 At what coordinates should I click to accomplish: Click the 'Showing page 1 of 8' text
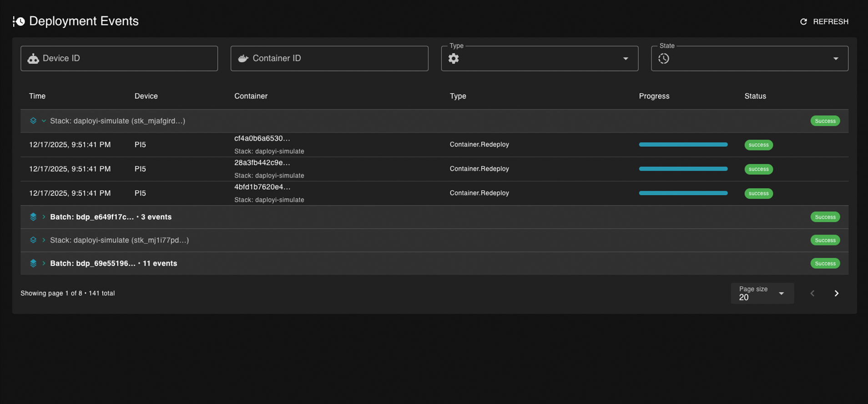click(51, 293)
